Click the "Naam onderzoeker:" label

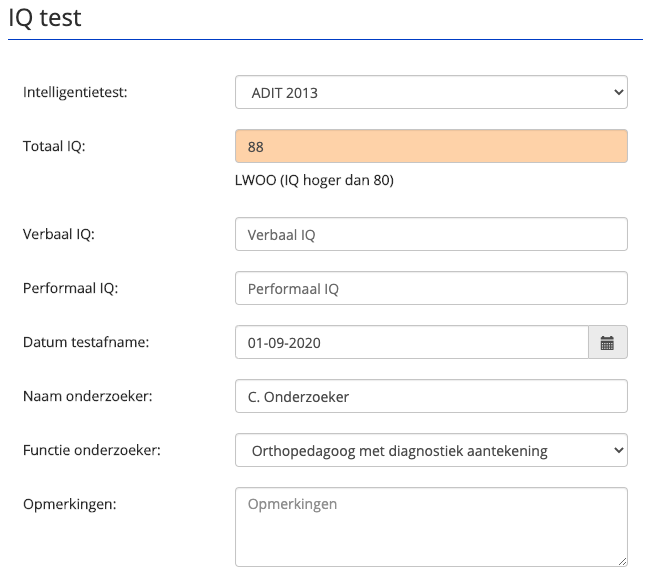pos(86,396)
